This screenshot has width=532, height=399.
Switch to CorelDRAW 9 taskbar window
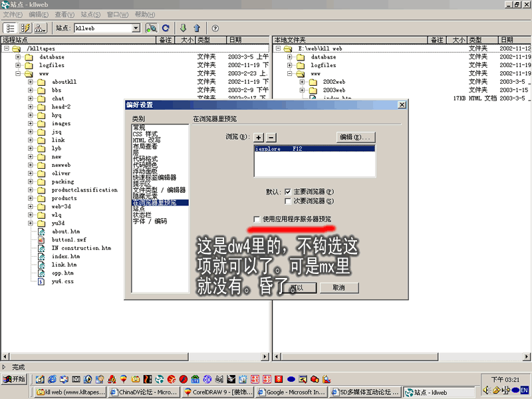point(218,392)
